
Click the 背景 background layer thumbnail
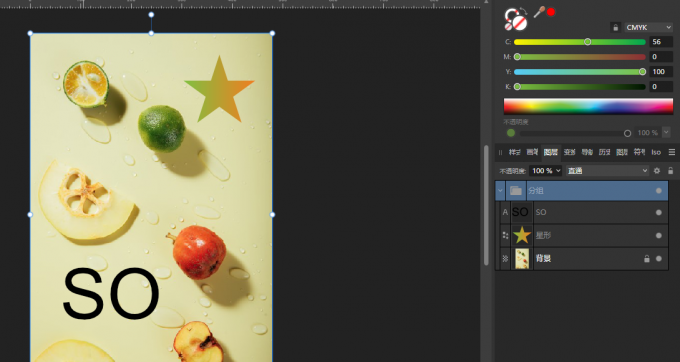pos(522,259)
